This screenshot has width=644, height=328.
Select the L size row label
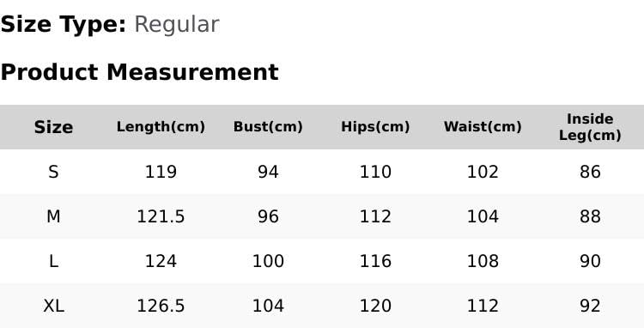53,262
